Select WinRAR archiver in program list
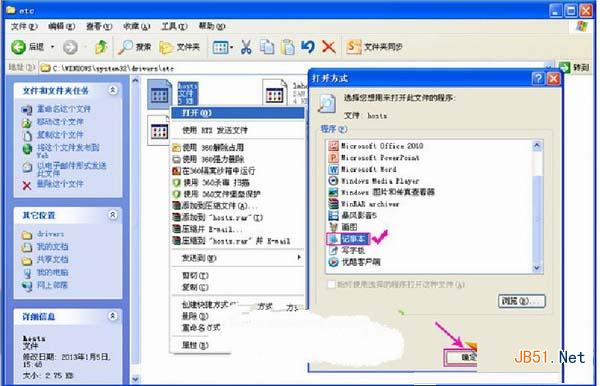The image size is (600, 386). [x=364, y=204]
